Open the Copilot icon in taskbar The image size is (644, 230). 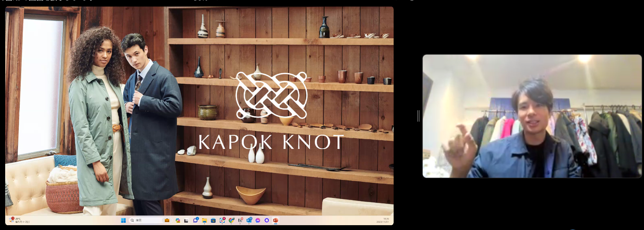pos(178,220)
